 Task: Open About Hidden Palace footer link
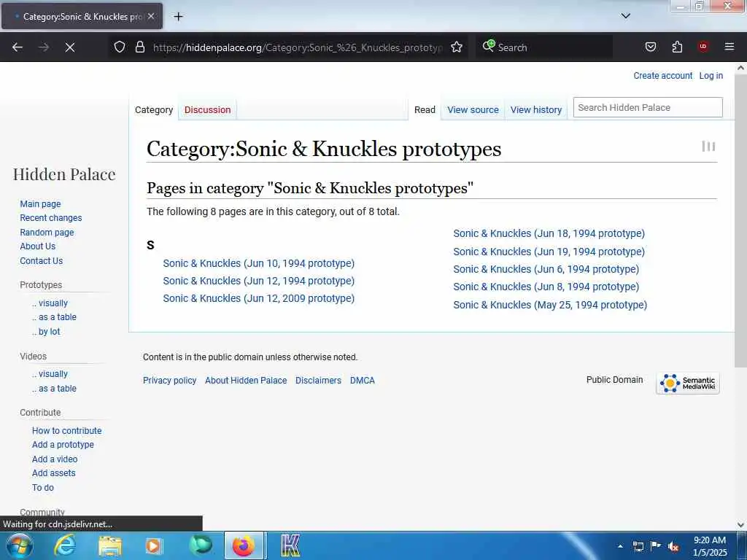point(246,381)
